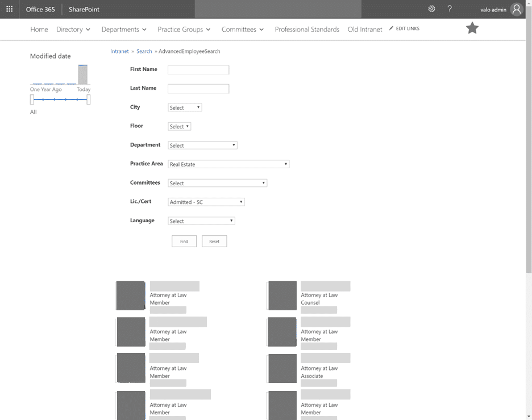The image size is (532, 420).
Task: Click the First Name text field
Action: 198,70
